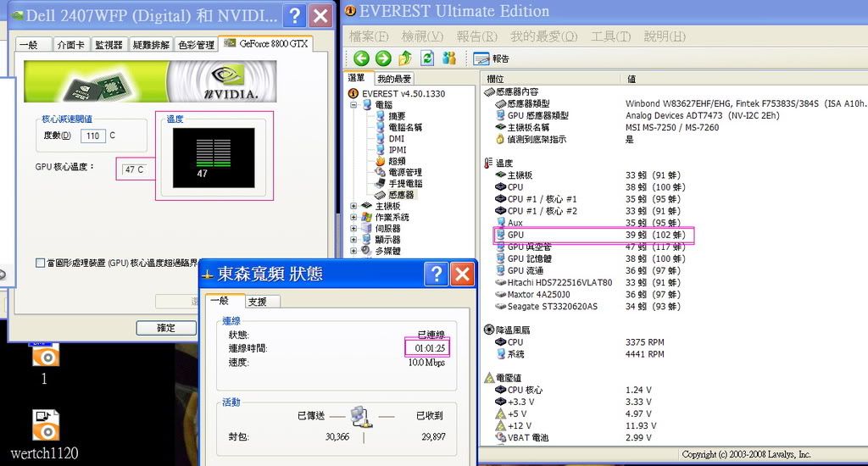The width and height of the screenshot is (868, 466).
Task: Select the 主機板 temperature row
Action: (587, 175)
